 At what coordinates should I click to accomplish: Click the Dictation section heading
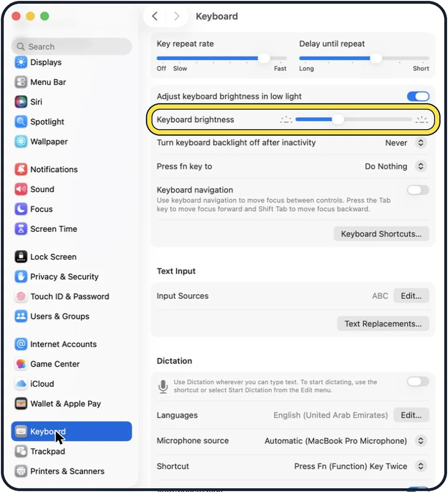175,361
